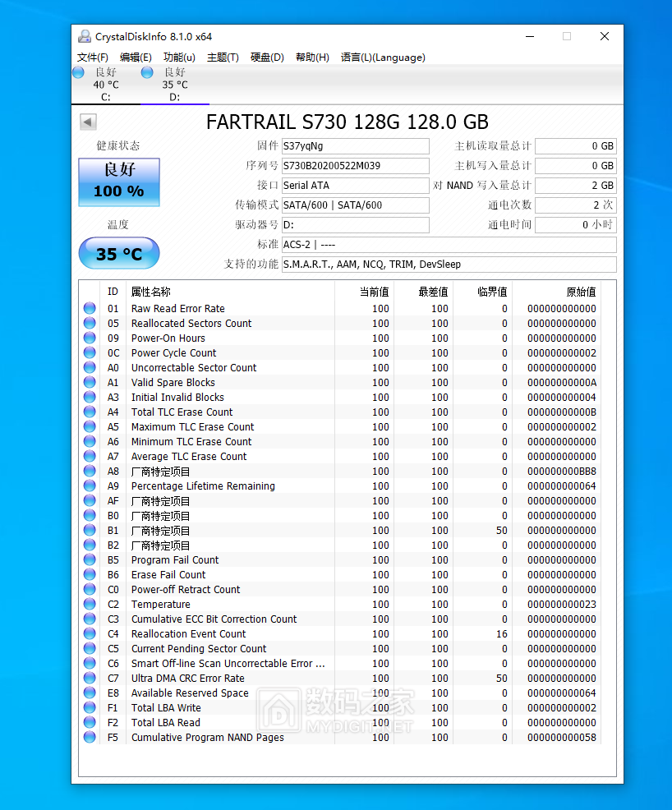The image size is (672, 810).
Task: Select the C: drive status orb
Action: (x=79, y=72)
